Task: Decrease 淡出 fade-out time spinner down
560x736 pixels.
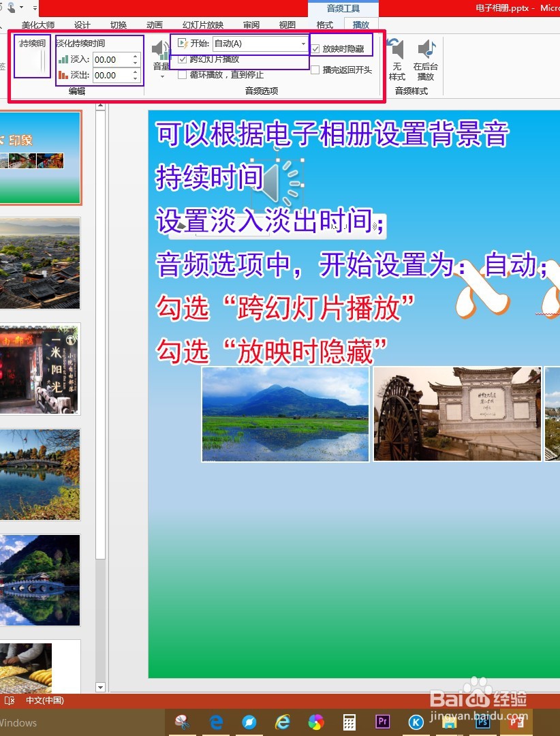Action: pos(135,78)
